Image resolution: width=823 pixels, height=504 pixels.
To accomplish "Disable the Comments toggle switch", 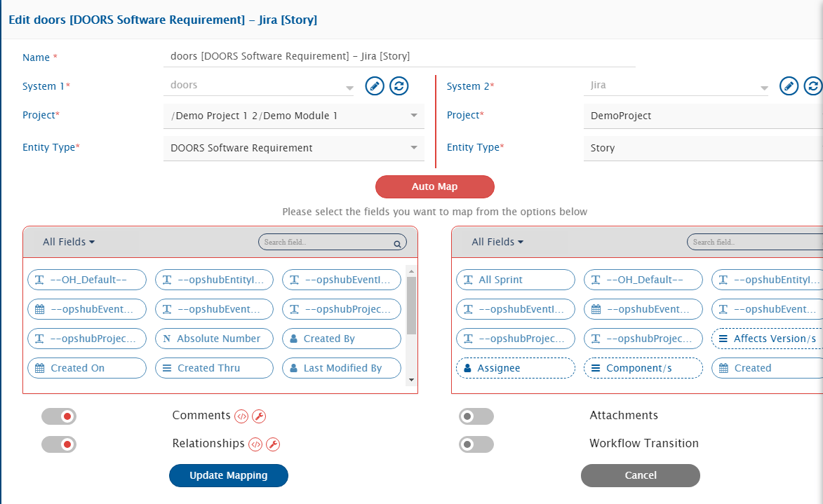I will click(59, 416).
